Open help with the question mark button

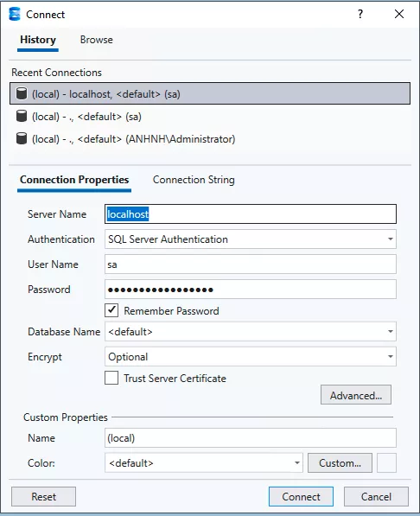pyautogui.click(x=360, y=14)
